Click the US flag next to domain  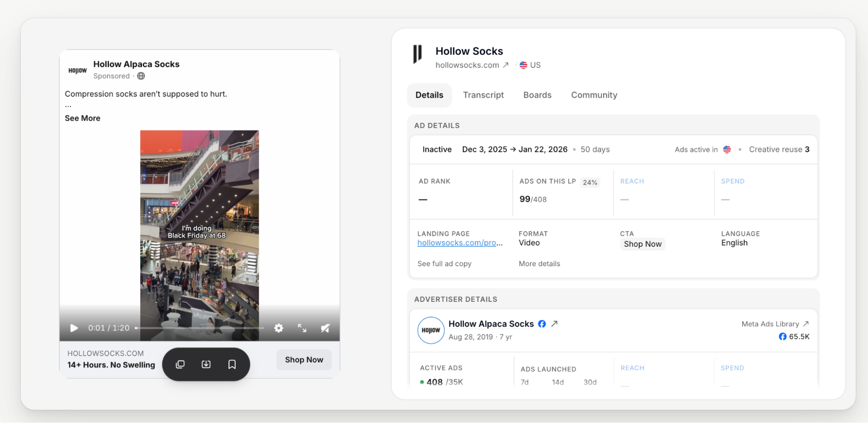[523, 65]
